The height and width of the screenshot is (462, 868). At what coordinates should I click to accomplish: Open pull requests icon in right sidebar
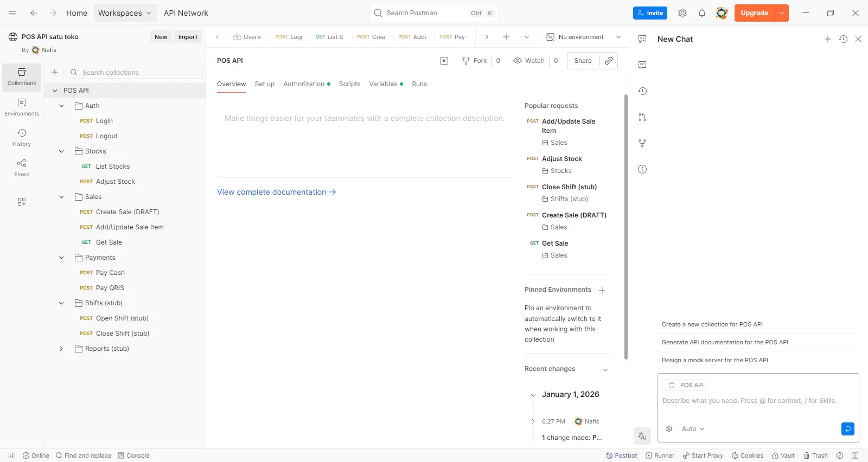[x=642, y=117]
